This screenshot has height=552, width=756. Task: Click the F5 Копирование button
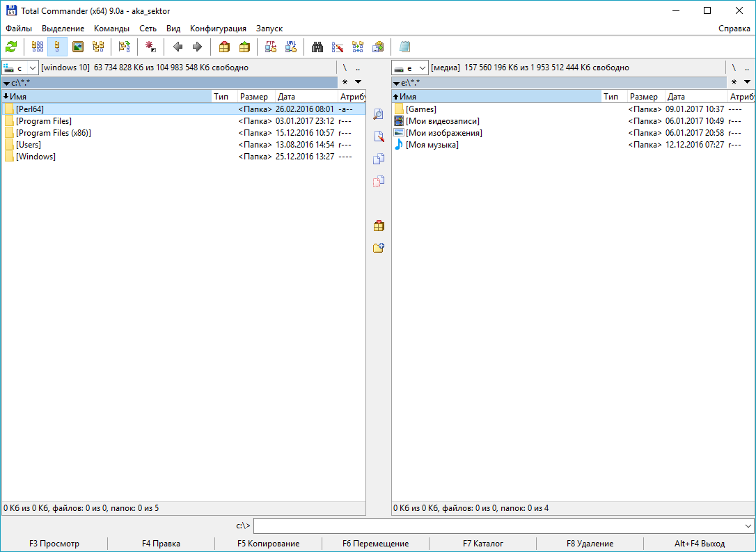268,544
